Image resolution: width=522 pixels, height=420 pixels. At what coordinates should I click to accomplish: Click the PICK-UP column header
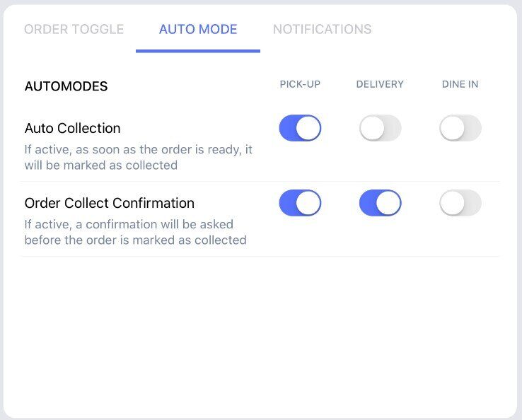pos(300,84)
